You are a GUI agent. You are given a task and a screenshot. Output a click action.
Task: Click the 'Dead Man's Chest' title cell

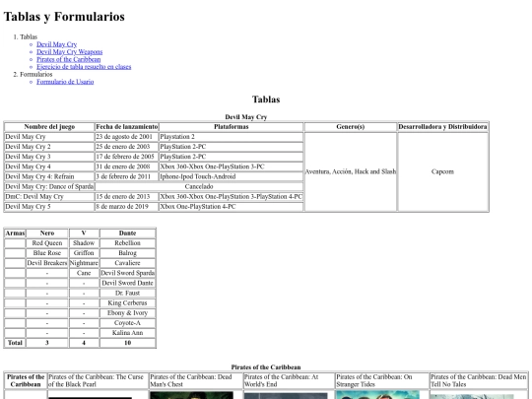coord(196,380)
